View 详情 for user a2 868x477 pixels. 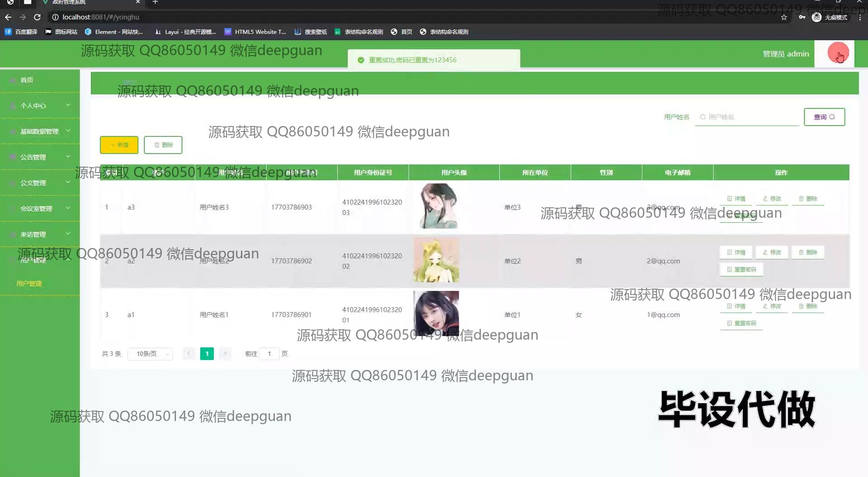[736, 253]
